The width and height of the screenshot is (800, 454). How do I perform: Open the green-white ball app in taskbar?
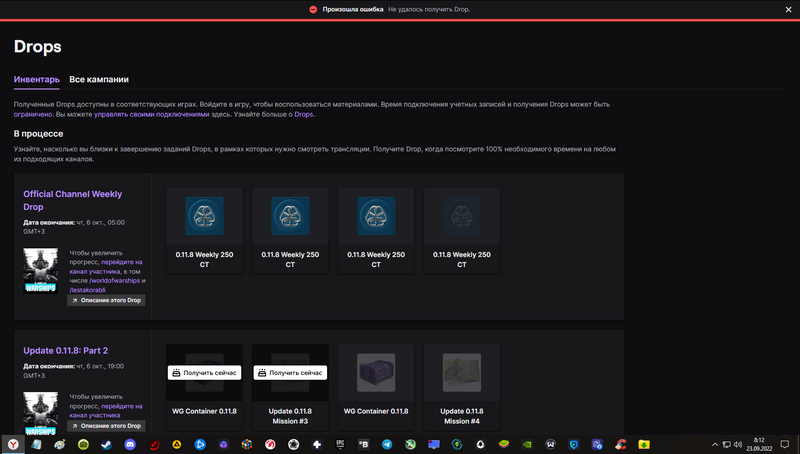pyautogui.click(x=410, y=444)
